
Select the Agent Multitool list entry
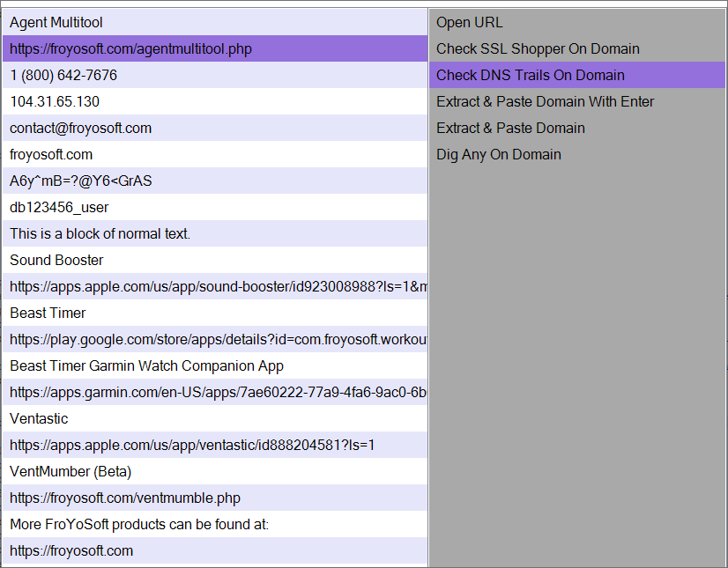[215, 22]
